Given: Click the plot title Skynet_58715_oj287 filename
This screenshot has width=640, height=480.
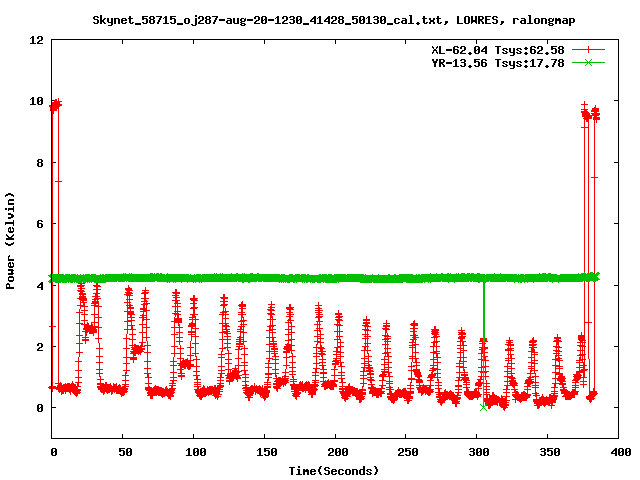Looking at the screenshot, I should point(333,20).
